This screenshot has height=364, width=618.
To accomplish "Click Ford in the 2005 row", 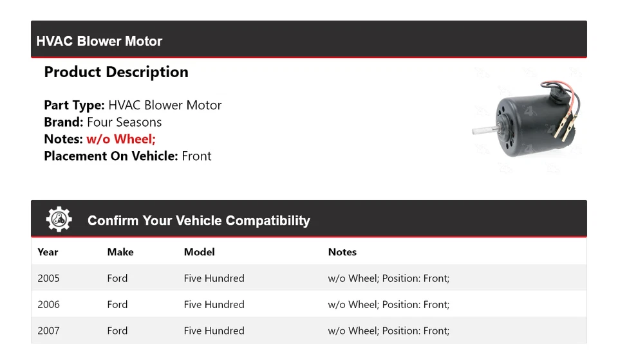I will coord(117,278).
